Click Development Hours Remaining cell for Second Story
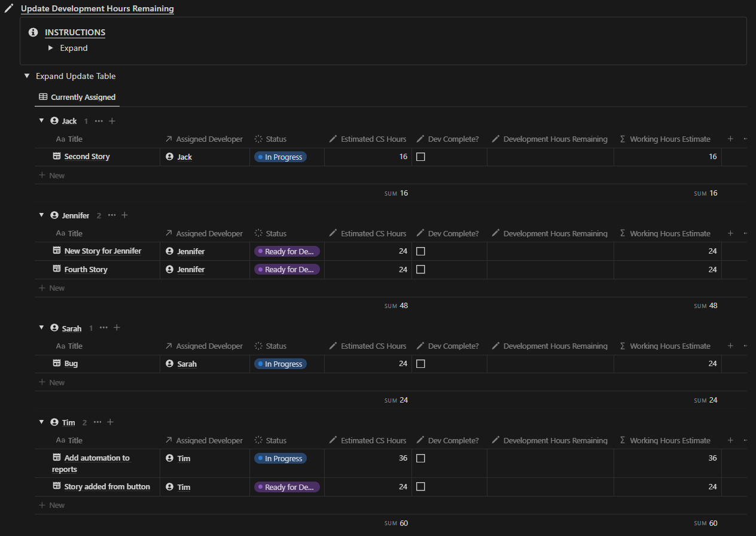Viewport: 756px width, 536px height. pyautogui.click(x=550, y=157)
